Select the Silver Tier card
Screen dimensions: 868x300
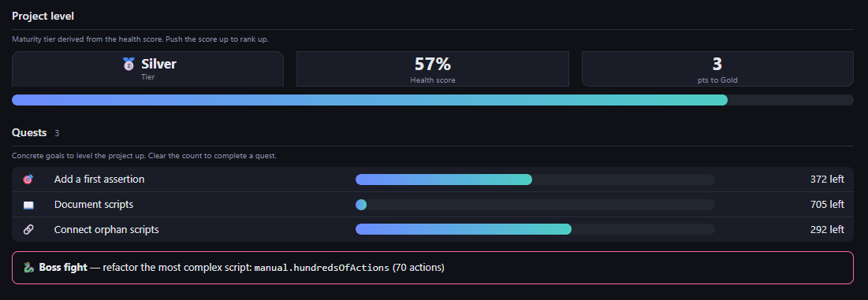tap(147, 69)
